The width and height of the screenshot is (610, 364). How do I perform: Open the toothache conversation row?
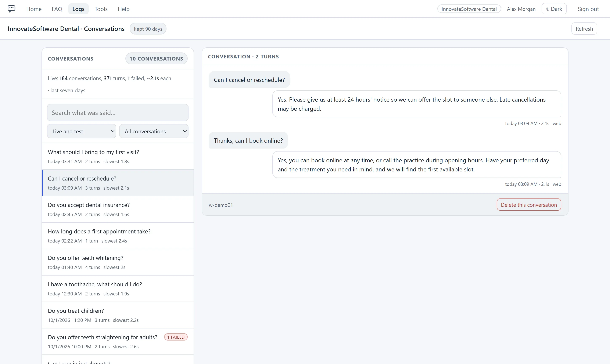pos(118,289)
